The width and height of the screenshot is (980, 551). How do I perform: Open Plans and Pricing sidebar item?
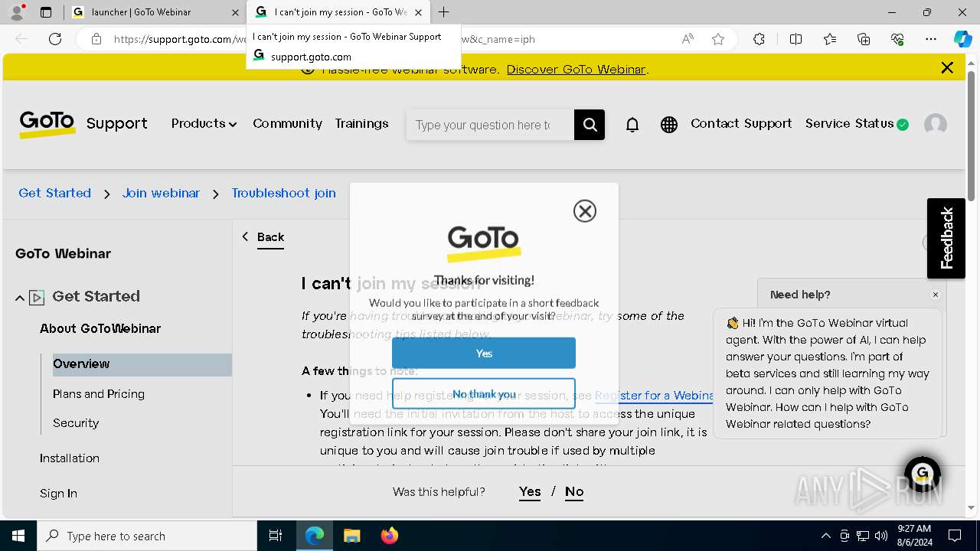tap(99, 394)
